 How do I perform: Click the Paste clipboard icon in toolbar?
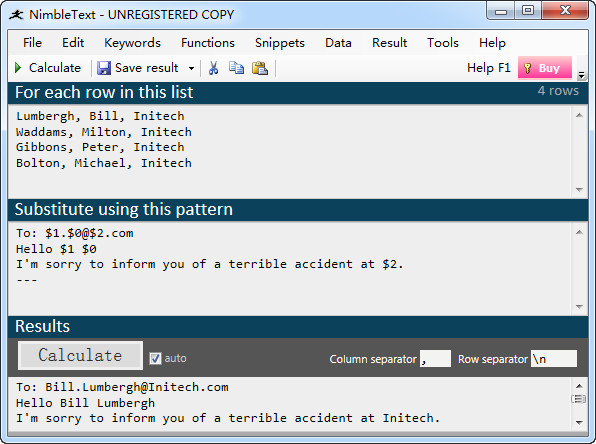(x=260, y=68)
